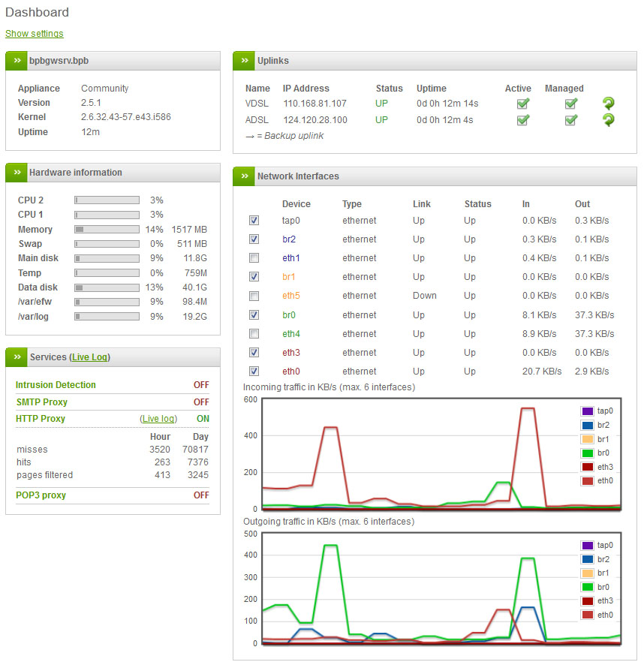This screenshot has height=665, width=644.
Task: Toggle the ADSL Managed checkmark
Action: [571, 120]
